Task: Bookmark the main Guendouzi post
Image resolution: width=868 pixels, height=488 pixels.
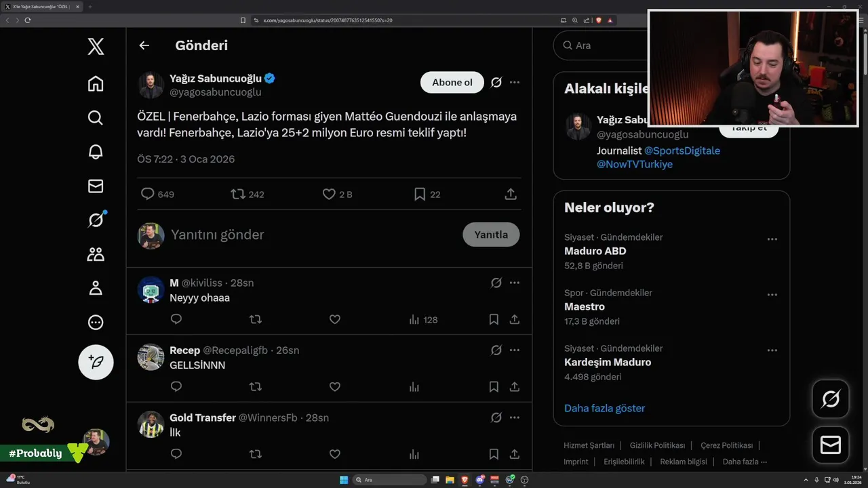Action: [420, 195]
